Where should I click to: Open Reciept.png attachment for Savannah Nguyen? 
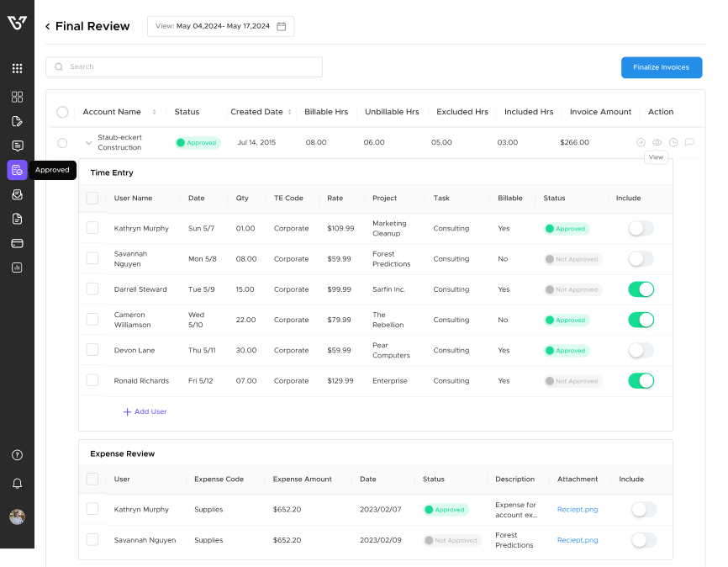[578, 540]
